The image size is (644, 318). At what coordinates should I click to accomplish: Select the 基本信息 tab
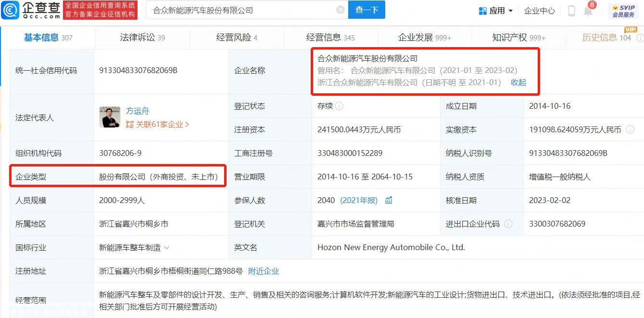click(48, 38)
